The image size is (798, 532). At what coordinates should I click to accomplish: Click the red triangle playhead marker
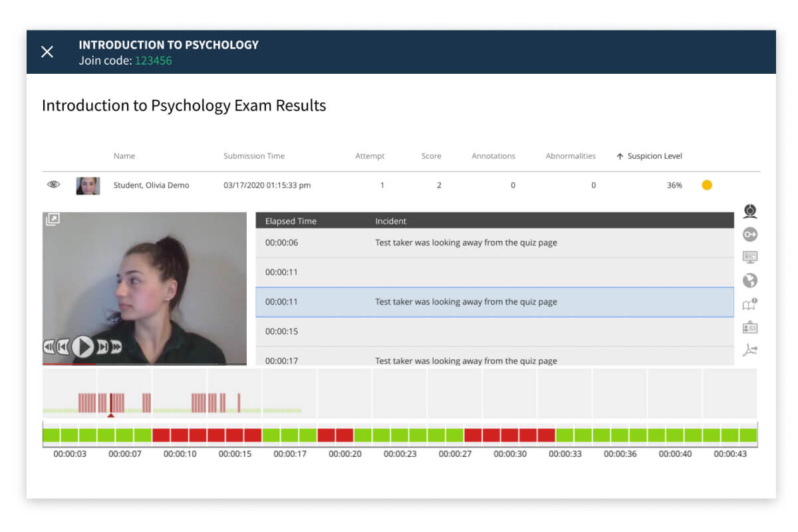111,416
